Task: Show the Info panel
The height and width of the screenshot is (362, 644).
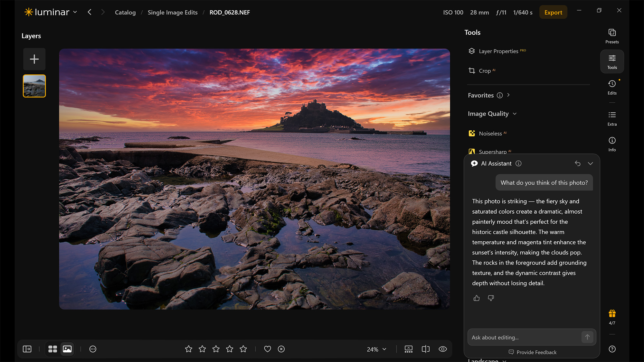Action: point(612,144)
